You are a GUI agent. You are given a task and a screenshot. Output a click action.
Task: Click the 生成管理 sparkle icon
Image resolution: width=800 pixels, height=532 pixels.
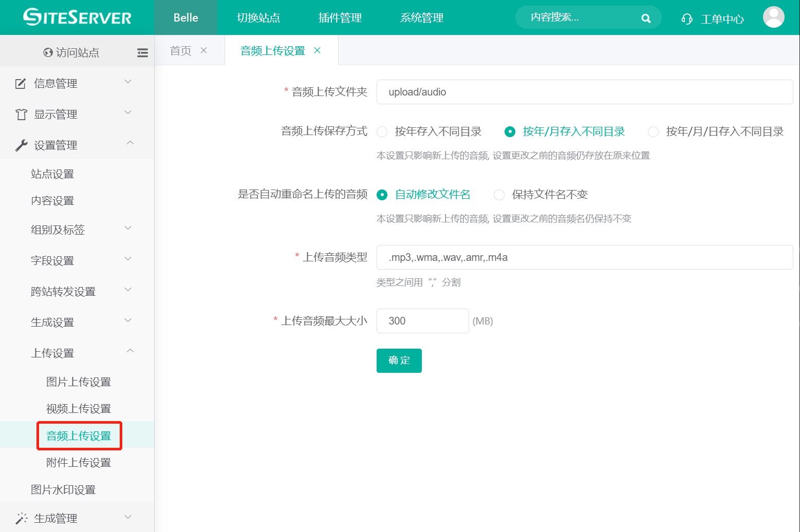tap(20, 518)
